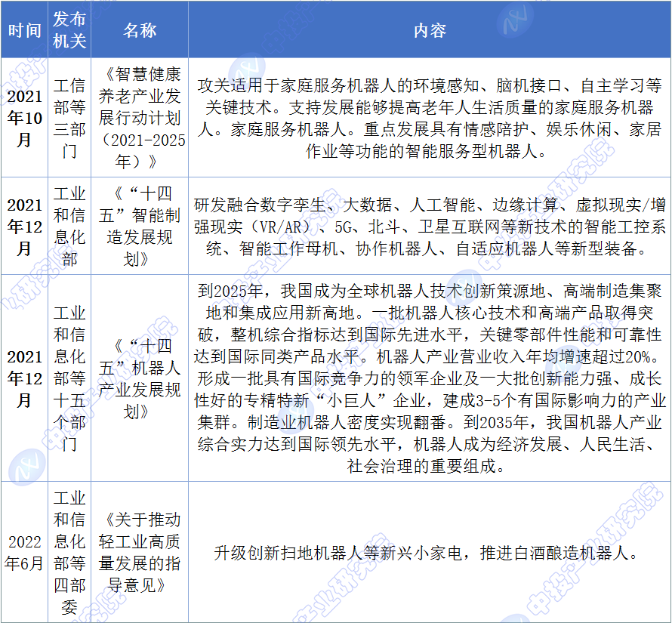Select the 工业和信息化部 cell in the 智能制造 row
The width and height of the screenshot is (672, 623).
69,227
